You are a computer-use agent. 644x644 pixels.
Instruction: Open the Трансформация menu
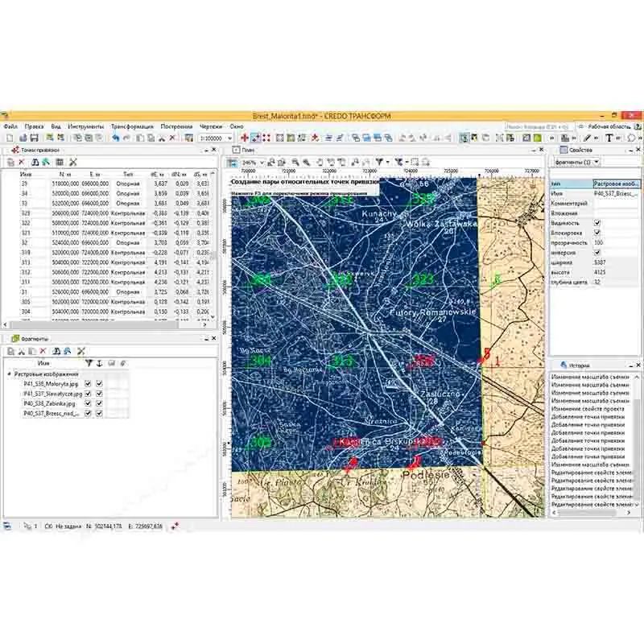132,126
